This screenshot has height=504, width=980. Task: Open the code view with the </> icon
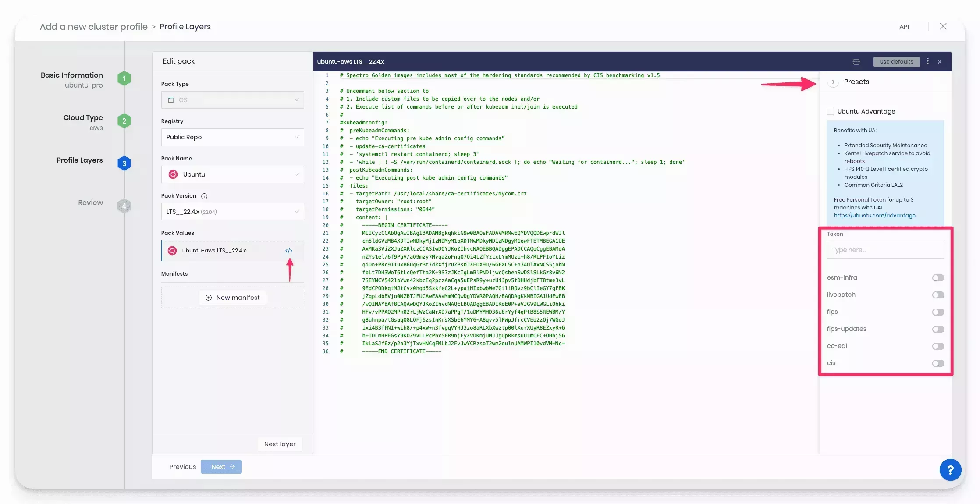tap(289, 250)
